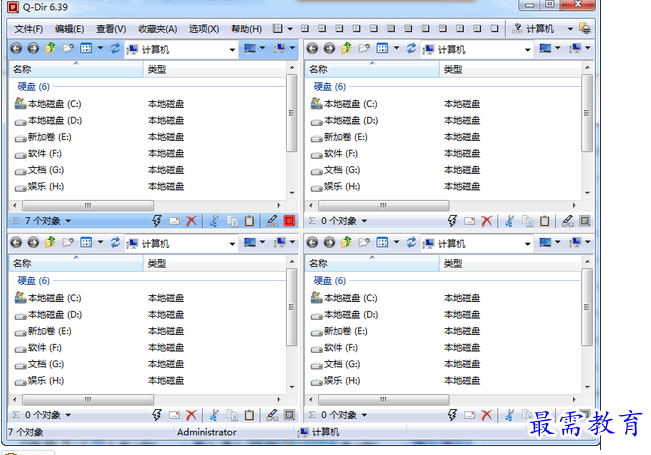The width and height of the screenshot is (651, 455).
Task: Open 7 个对象 dropdown in top-left pane
Action: [68, 221]
